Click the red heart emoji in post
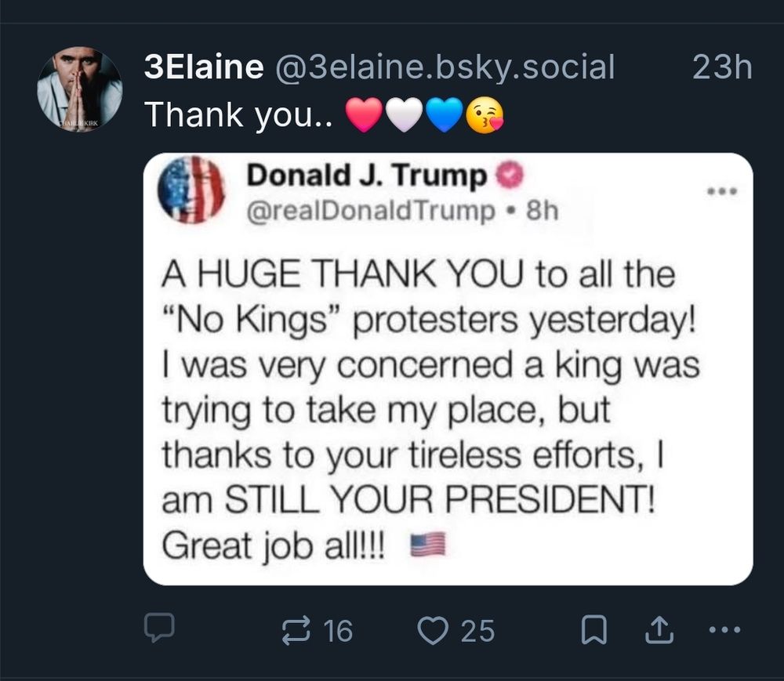 pyautogui.click(x=363, y=116)
